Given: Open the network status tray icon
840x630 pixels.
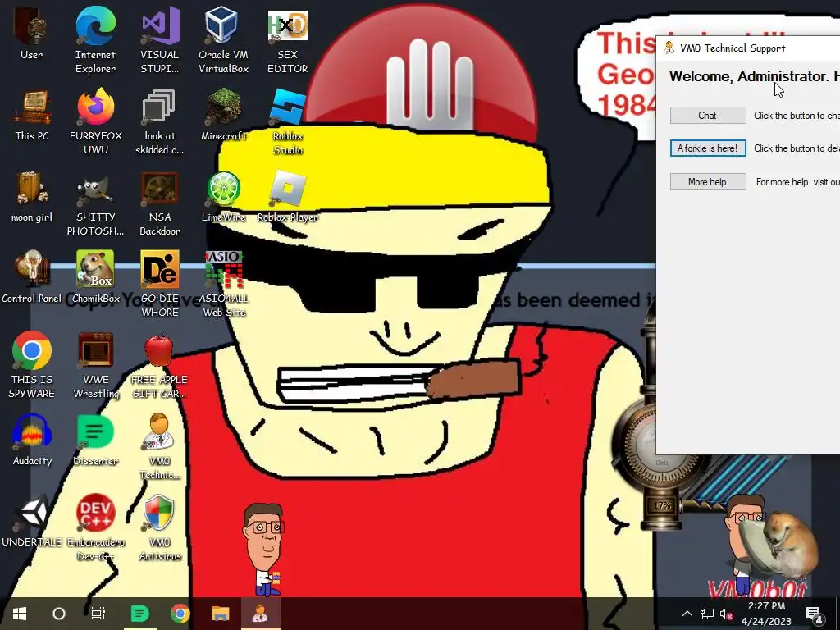Looking at the screenshot, I should tap(706, 614).
